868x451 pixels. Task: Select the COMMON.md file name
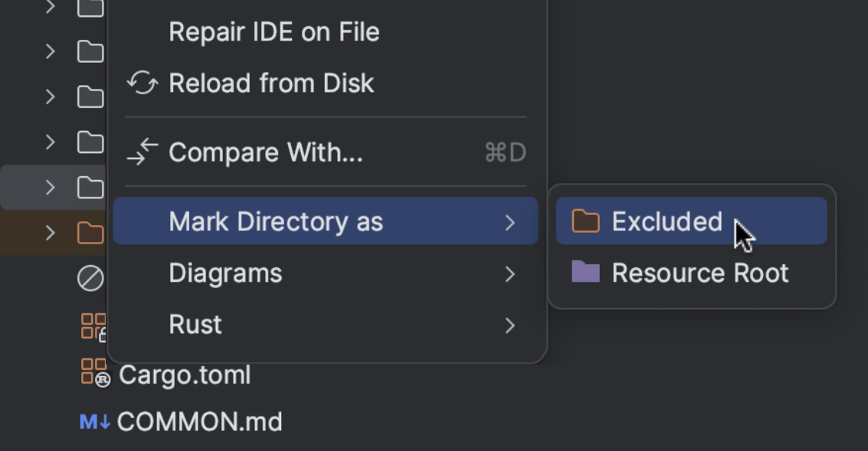pos(199,422)
